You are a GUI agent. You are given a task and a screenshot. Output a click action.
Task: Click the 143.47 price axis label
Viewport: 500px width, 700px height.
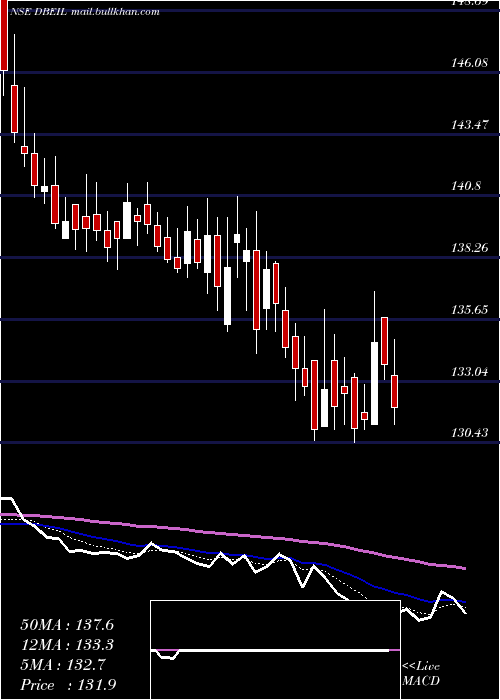[469, 125]
